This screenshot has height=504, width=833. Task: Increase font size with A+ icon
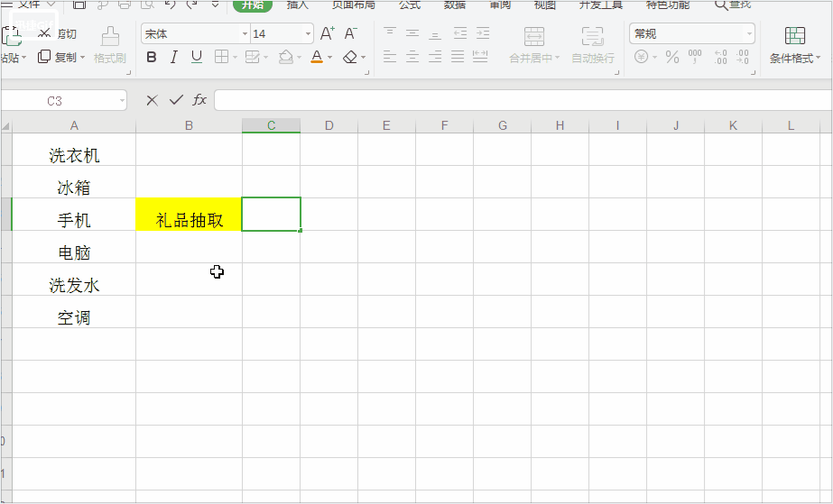point(328,33)
